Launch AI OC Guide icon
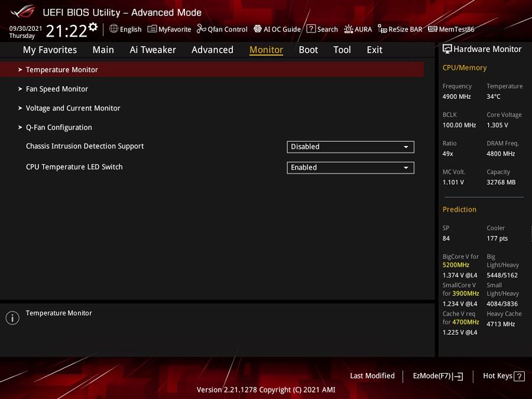Image resolution: width=532 pixels, height=399 pixels. 258,29
